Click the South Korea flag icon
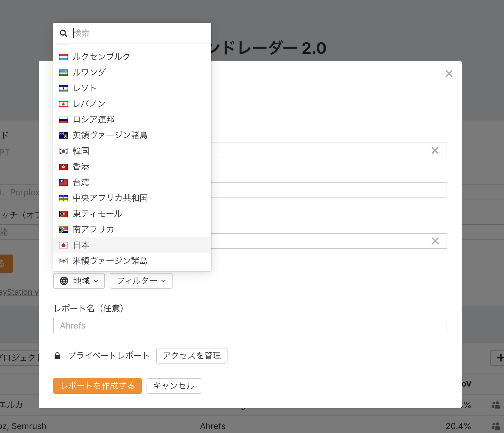Image resolution: width=504 pixels, height=433 pixels. (63, 151)
